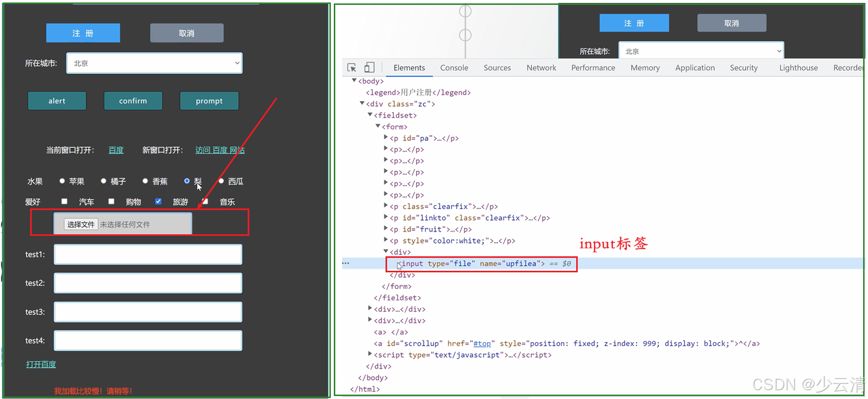This screenshot has height=399, width=868.
Task: Click the 注册 button above DevTools
Action: click(634, 23)
